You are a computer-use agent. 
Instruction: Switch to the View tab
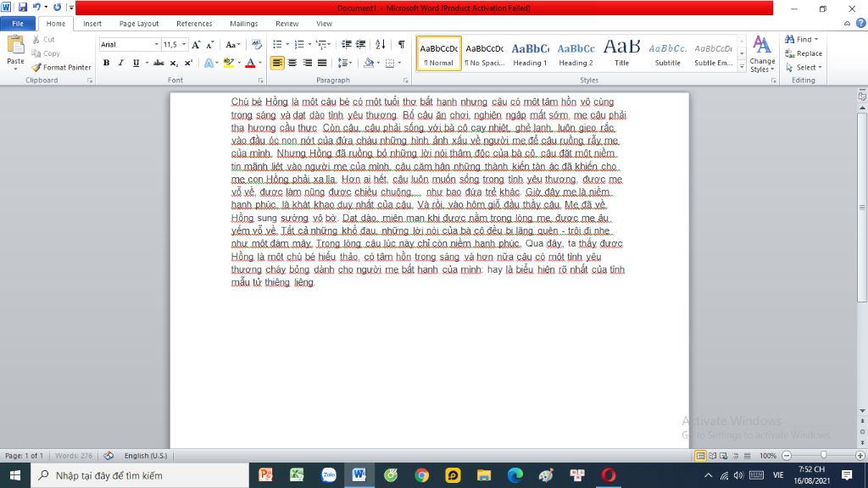(x=325, y=24)
